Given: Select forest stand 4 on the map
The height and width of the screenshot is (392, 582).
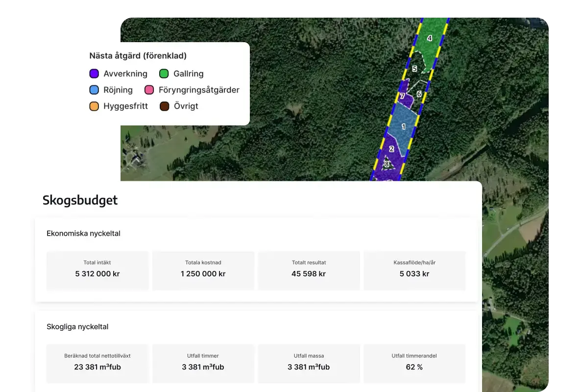Looking at the screenshot, I should pyautogui.click(x=430, y=38).
